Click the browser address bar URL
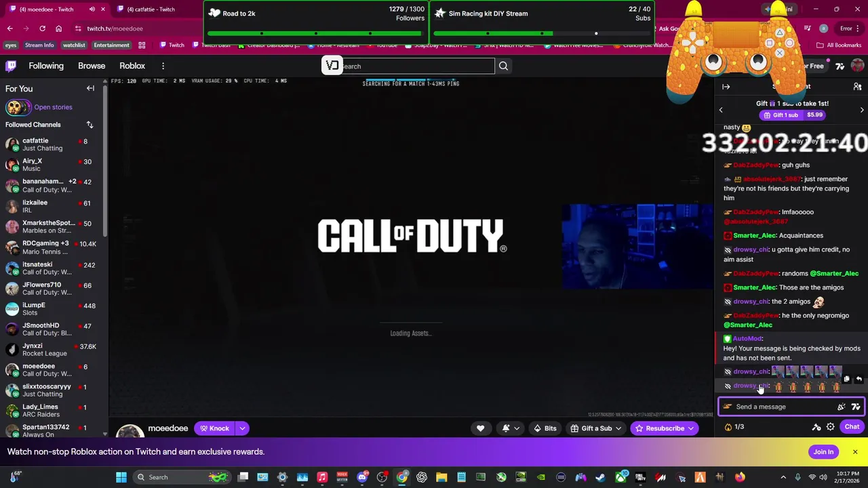This screenshot has width=868, height=488. pyautogui.click(x=115, y=28)
